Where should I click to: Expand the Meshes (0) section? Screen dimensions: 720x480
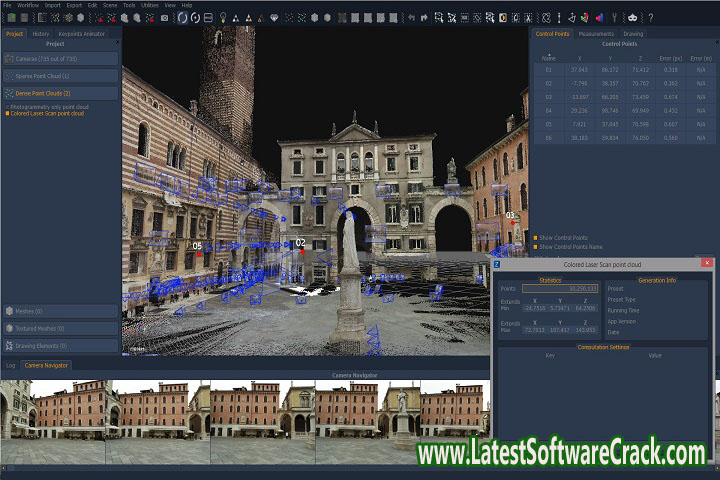tap(60, 311)
